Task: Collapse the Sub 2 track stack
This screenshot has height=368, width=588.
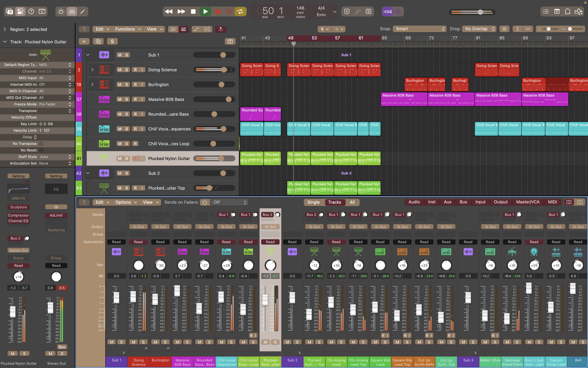Action: pyautogui.click(x=88, y=173)
